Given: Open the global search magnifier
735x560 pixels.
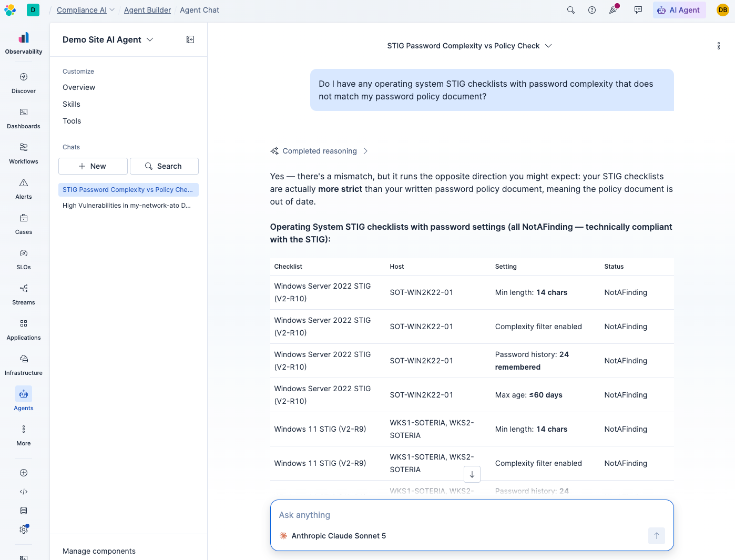Looking at the screenshot, I should point(571,10).
